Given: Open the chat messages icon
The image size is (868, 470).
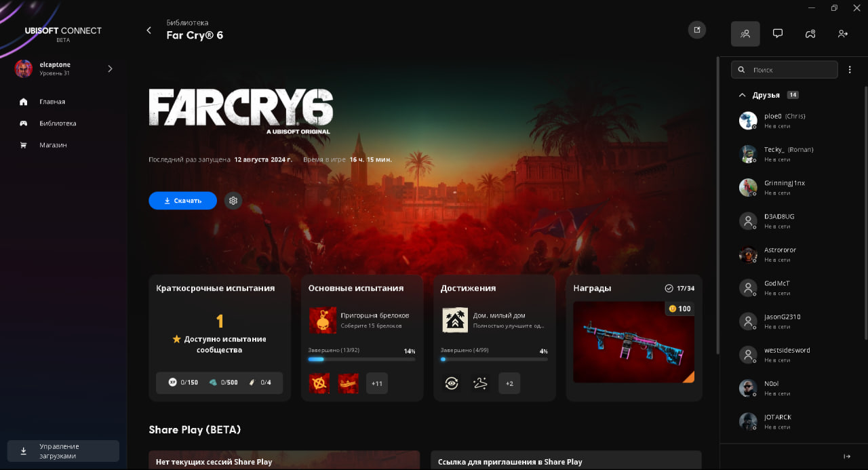Looking at the screenshot, I should 778,33.
